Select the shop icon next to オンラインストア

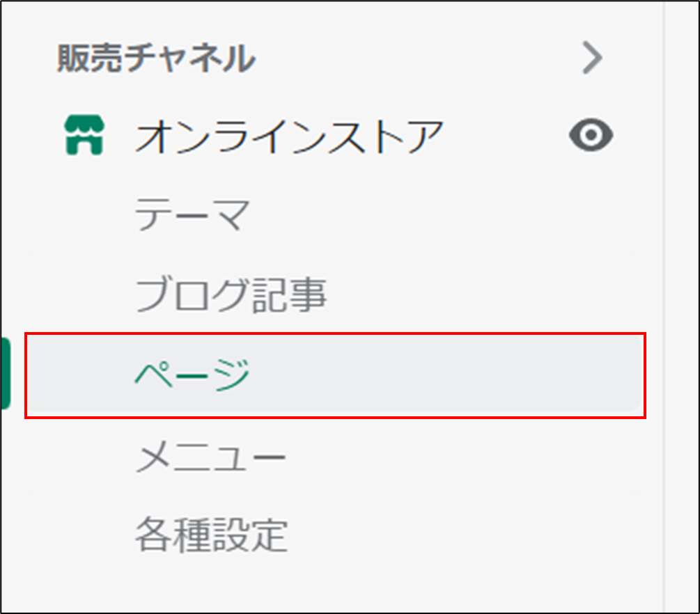pyautogui.click(x=84, y=135)
